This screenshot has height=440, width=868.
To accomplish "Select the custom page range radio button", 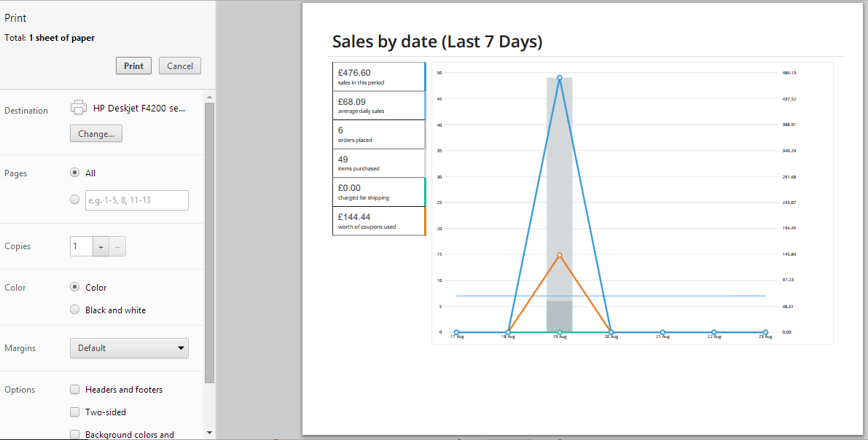I will click(74, 198).
